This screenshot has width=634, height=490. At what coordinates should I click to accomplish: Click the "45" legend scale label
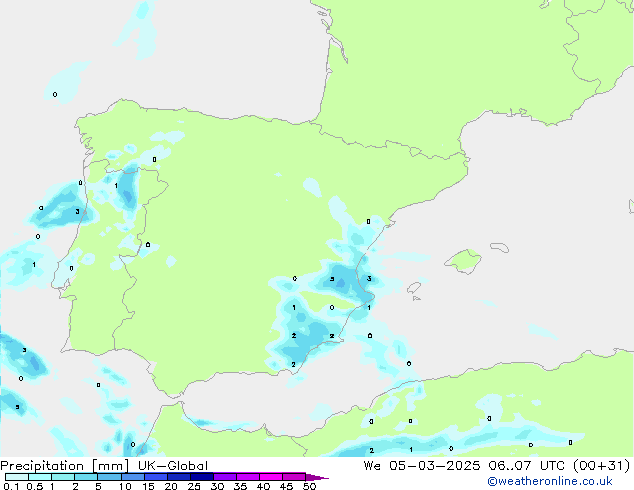[286, 486]
